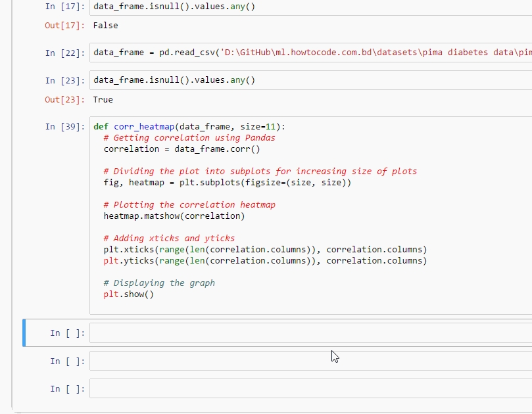
Task: Click the heatmap.matshow(correlation) line
Action: (174, 216)
